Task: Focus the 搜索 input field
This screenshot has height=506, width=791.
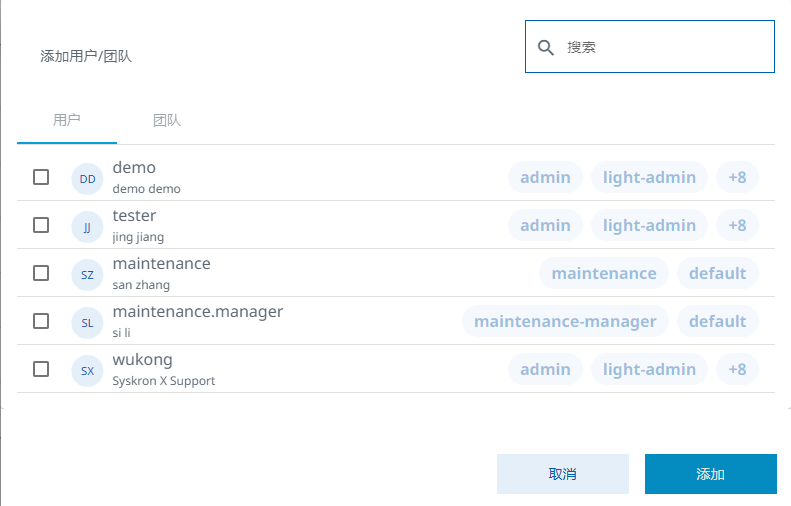Action: pos(665,47)
